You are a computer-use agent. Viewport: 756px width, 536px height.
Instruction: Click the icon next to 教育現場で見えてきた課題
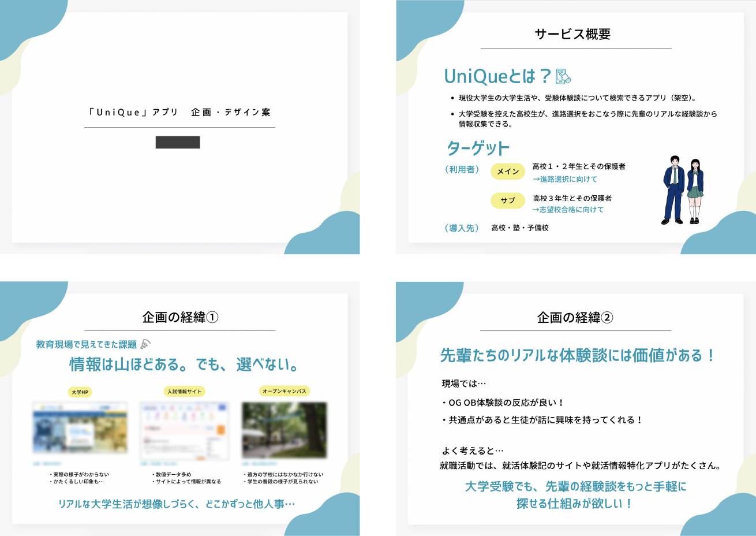(145, 344)
